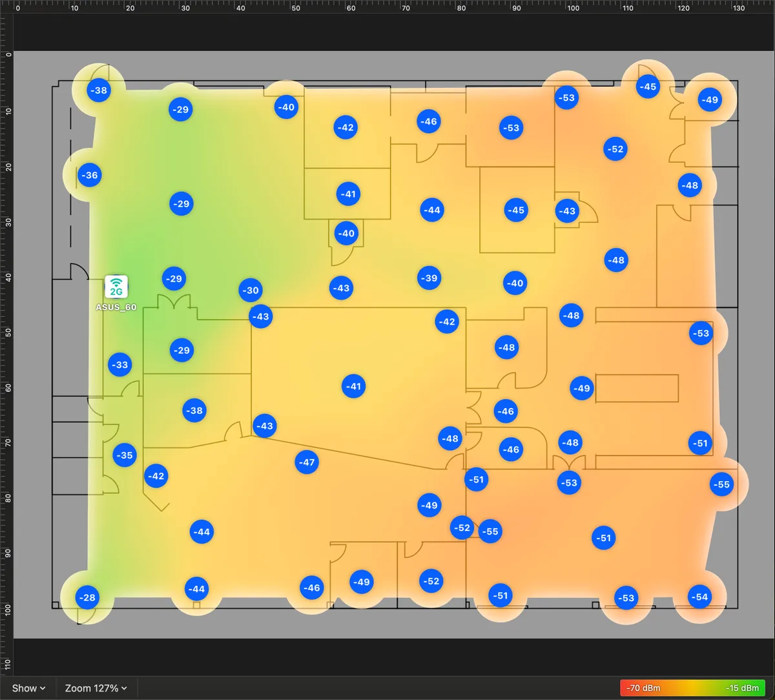Click the -70 dBm legend label

[643, 688]
